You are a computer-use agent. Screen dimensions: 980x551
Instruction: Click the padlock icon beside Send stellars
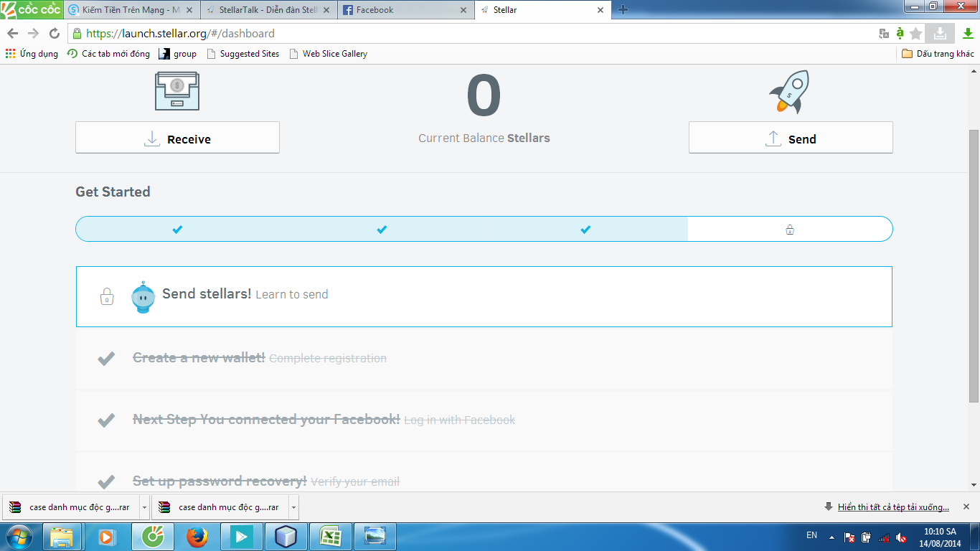coord(106,296)
